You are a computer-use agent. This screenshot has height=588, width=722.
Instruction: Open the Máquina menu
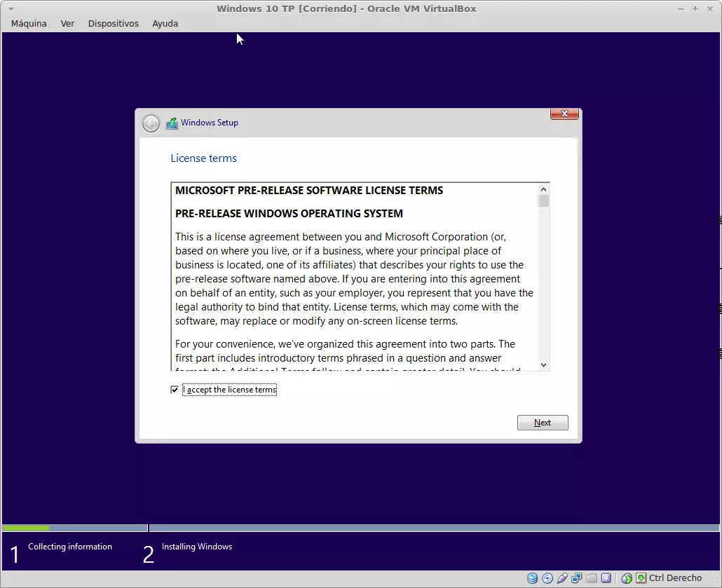pyautogui.click(x=29, y=23)
